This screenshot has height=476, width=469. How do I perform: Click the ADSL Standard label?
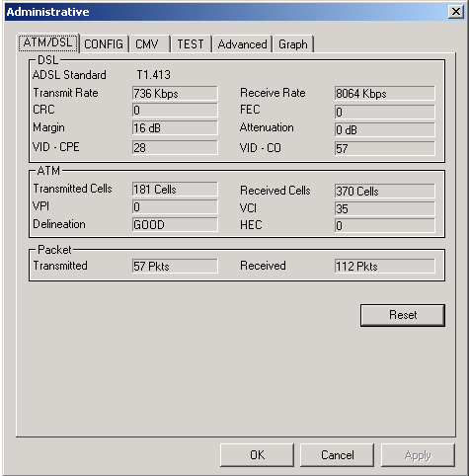69,75
